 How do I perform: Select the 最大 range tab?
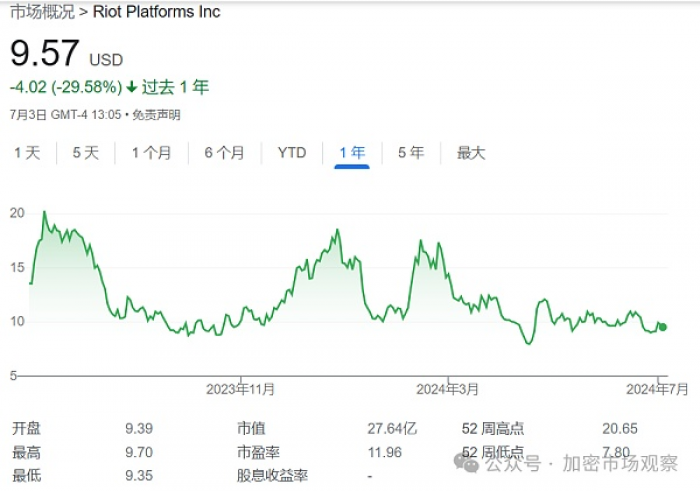[471, 153]
